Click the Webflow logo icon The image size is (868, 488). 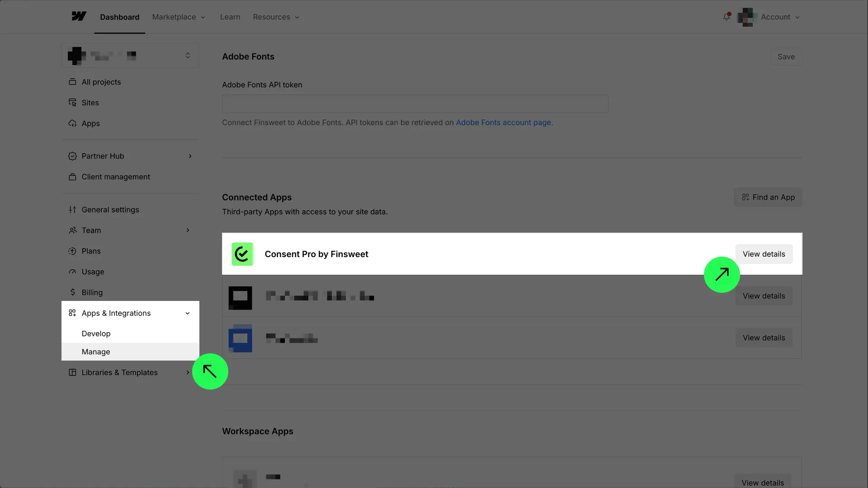79,17
